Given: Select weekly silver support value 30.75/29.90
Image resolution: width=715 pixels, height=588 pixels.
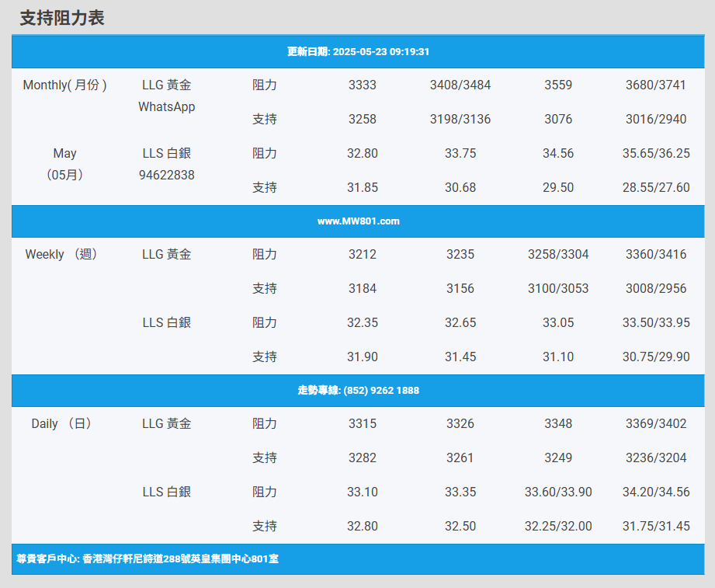Looking at the screenshot, I should click(x=656, y=357).
